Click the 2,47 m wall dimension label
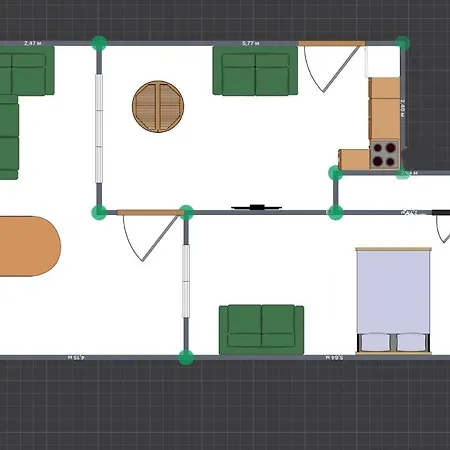The height and width of the screenshot is (450, 450). click(x=33, y=43)
